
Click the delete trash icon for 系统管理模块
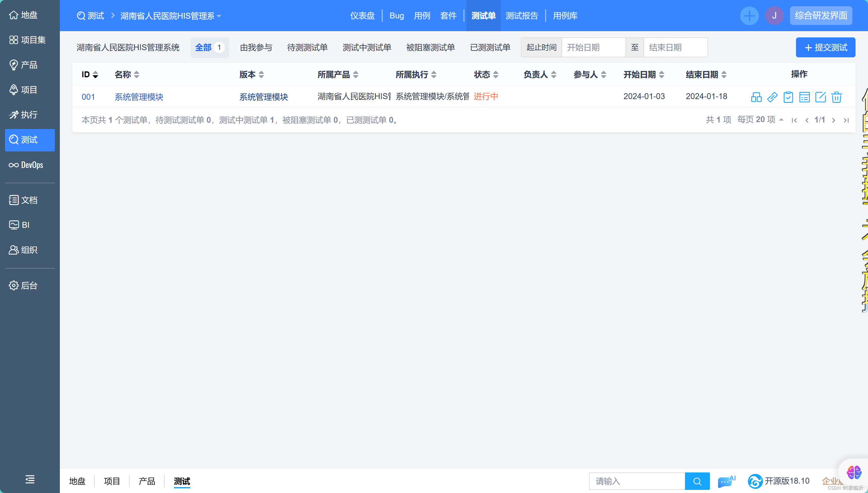[836, 97]
